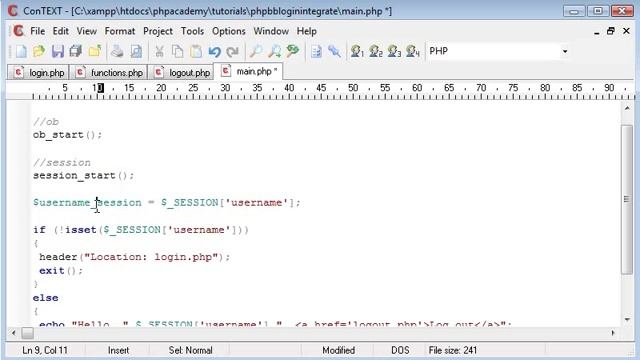Click the Close file folder icon
This screenshot has width=640, height=360.
[x=95, y=51]
